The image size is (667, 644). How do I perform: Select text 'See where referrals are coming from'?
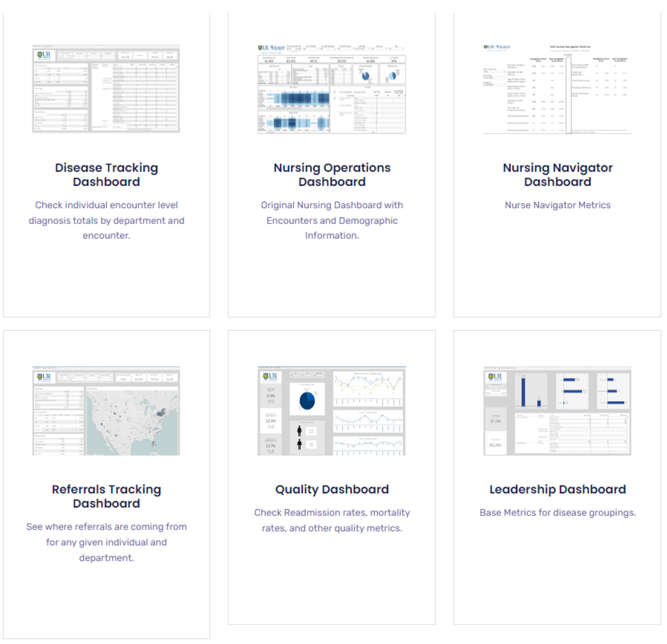[106, 527]
